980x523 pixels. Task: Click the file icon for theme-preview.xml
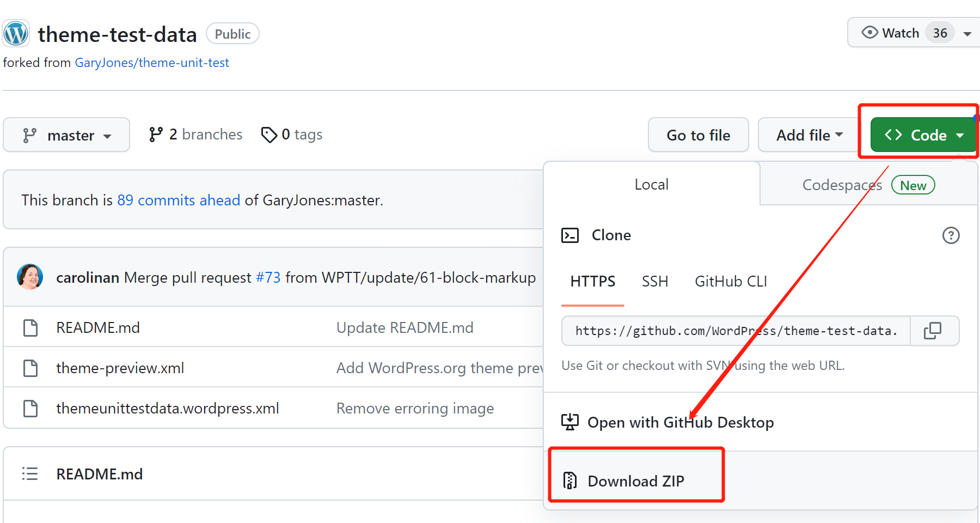tap(30, 368)
